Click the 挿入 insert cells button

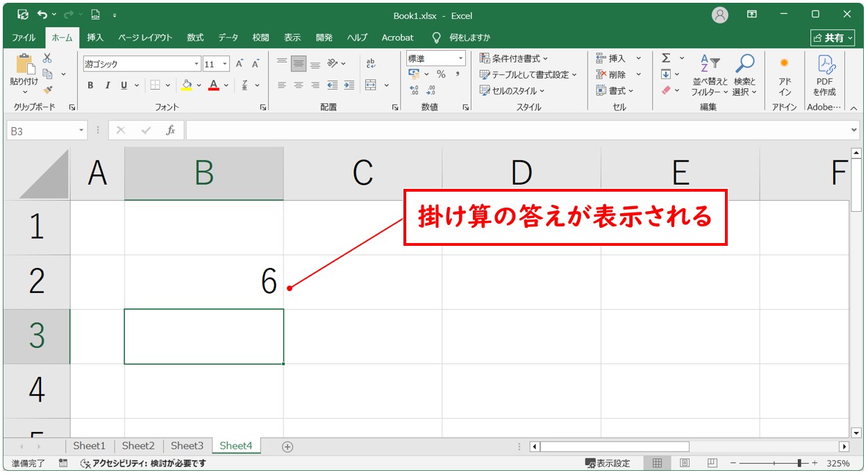pos(611,58)
